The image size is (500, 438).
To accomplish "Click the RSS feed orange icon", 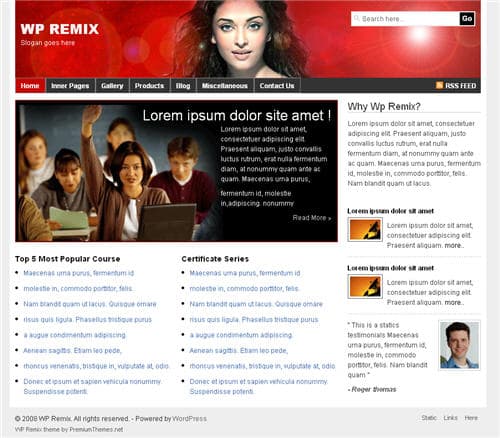I will 439,85.
